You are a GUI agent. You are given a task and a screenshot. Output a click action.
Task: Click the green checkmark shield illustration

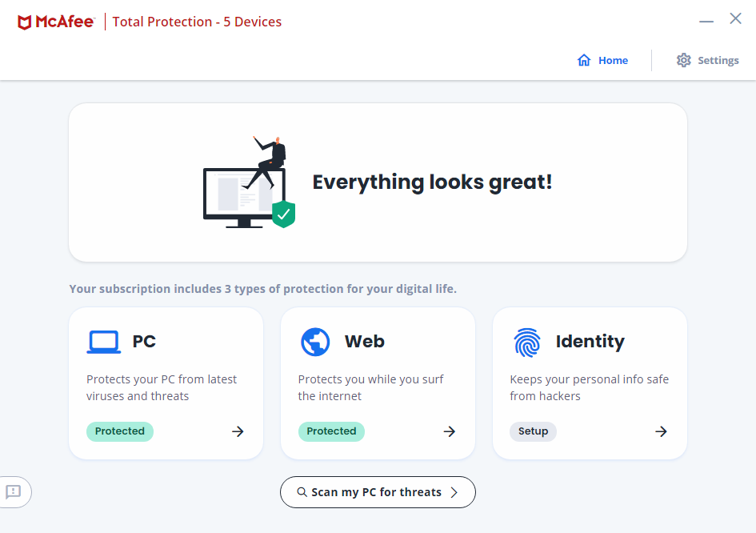pos(283,214)
